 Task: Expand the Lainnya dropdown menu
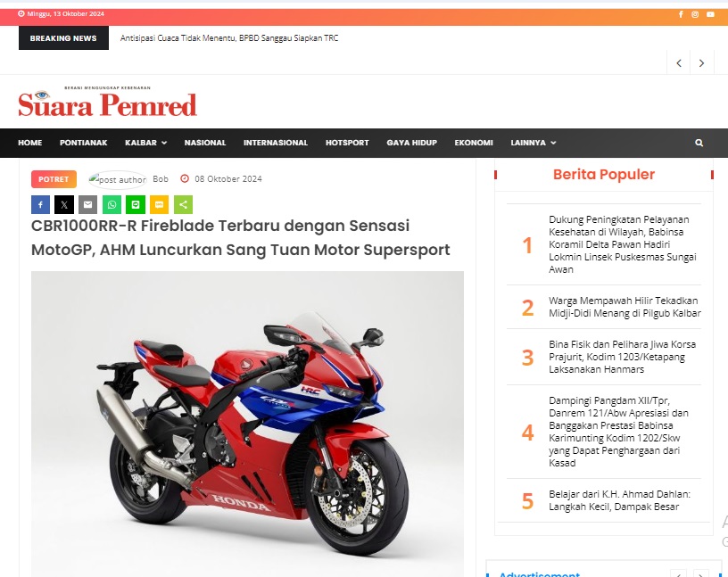(x=533, y=143)
